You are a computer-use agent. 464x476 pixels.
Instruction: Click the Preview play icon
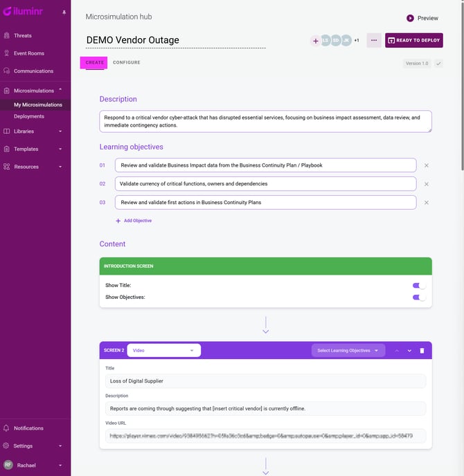[x=410, y=18]
